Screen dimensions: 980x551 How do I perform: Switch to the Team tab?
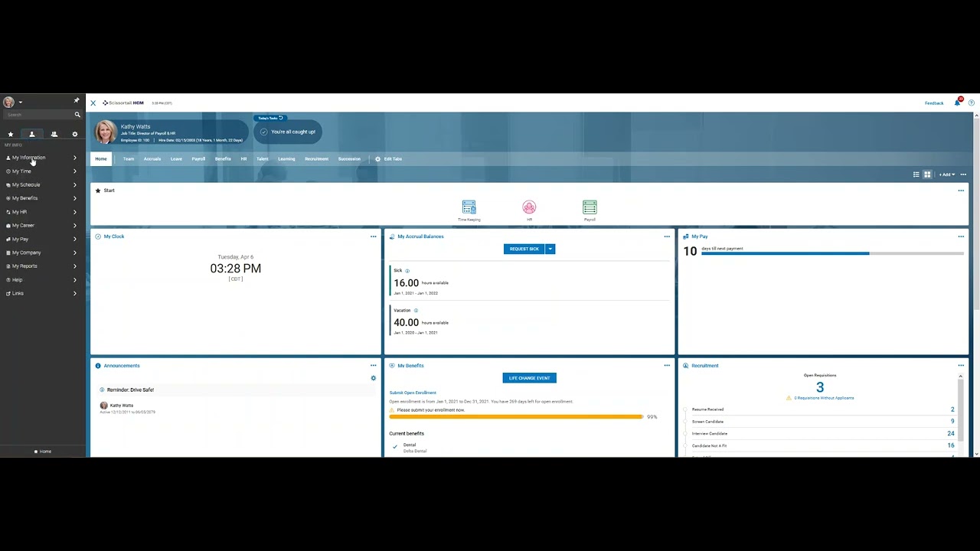coord(129,159)
